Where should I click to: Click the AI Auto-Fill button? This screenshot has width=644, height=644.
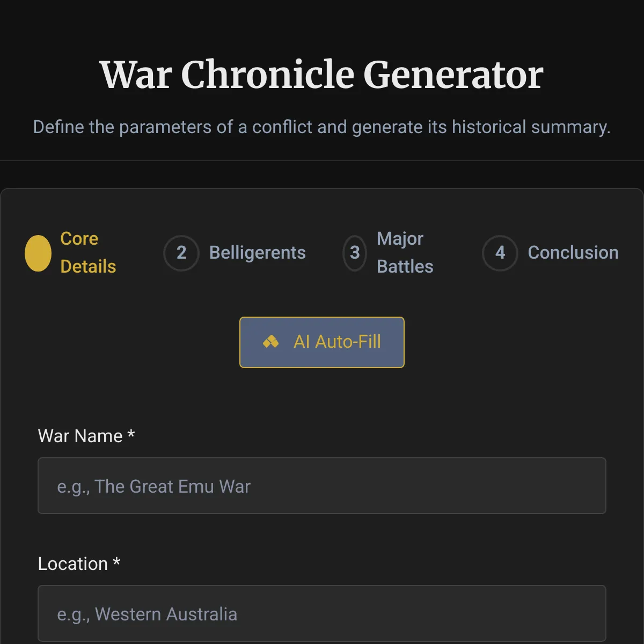pyautogui.click(x=322, y=342)
